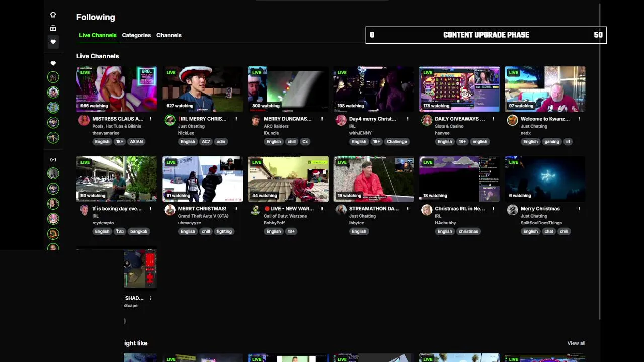Switch to the Categories tab
The height and width of the screenshot is (362, 644).
[136, 35]
